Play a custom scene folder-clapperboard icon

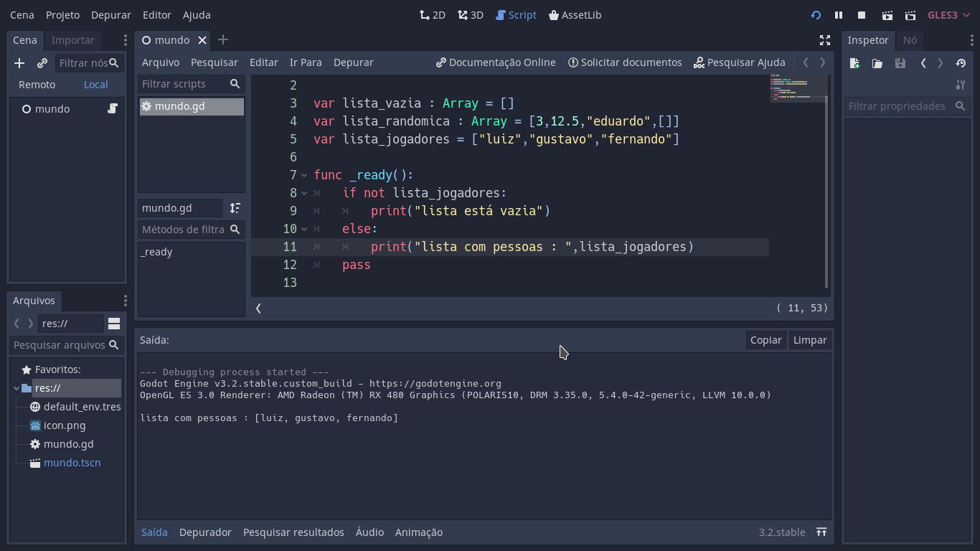(x=910, y=15)
